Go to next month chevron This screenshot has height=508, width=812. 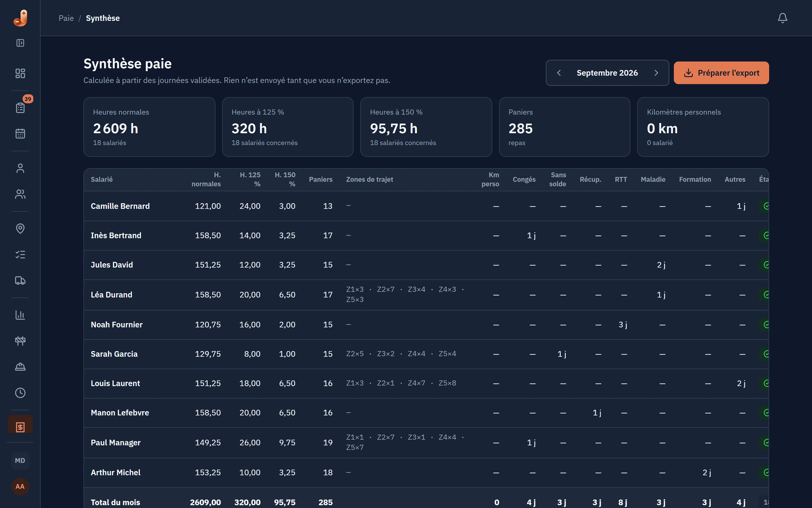pos(656,73)
